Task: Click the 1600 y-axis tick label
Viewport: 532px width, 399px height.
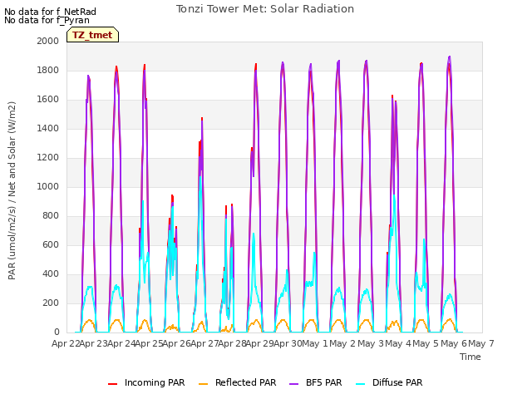Action: pyautogui.click(x=48, y=100)
